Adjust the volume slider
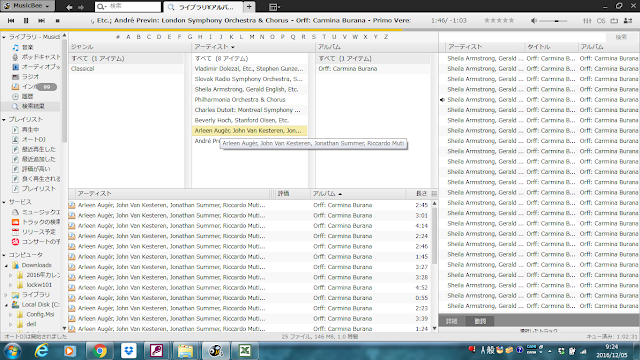The width and height of the screenshot is (640, 360). (553, 21)
